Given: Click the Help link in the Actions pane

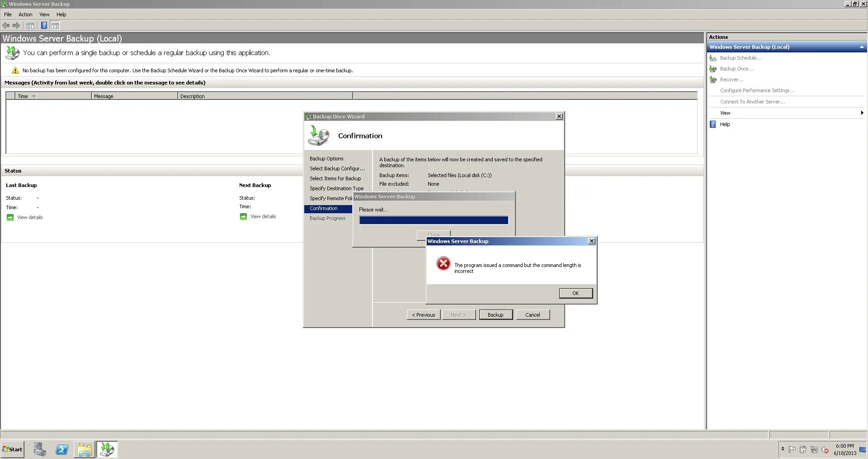Looking at the screenshot, I should coord(725,124).
